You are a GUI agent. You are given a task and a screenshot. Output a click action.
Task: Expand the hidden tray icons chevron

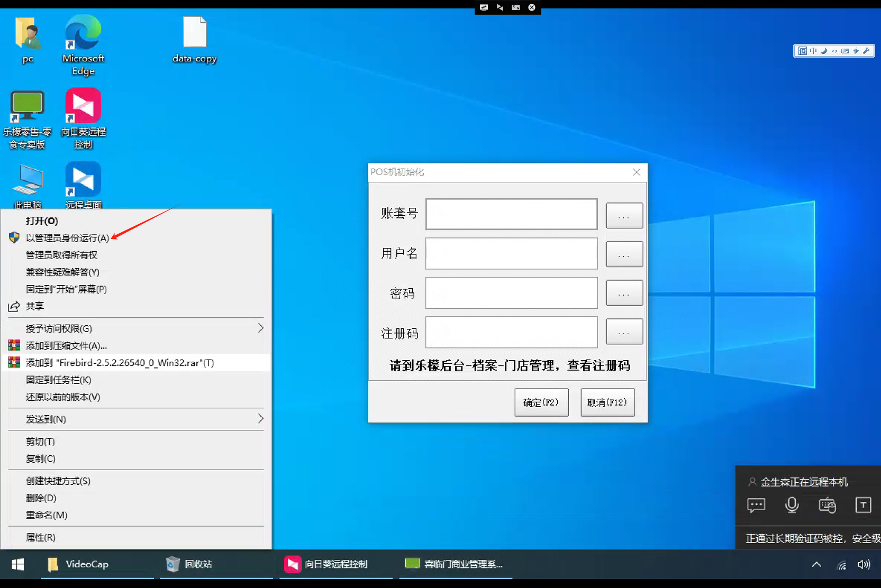(816, 564)
